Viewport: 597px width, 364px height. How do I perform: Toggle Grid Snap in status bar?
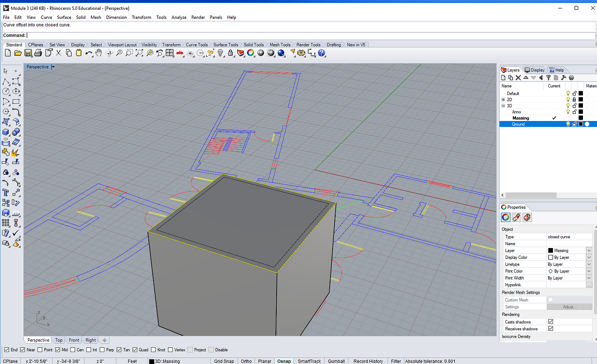(224, 361)
